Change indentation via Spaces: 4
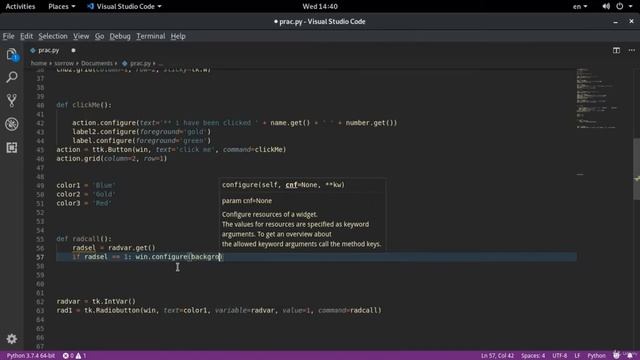The width and height of the screenshot is (640, 360). click(533, 356)
